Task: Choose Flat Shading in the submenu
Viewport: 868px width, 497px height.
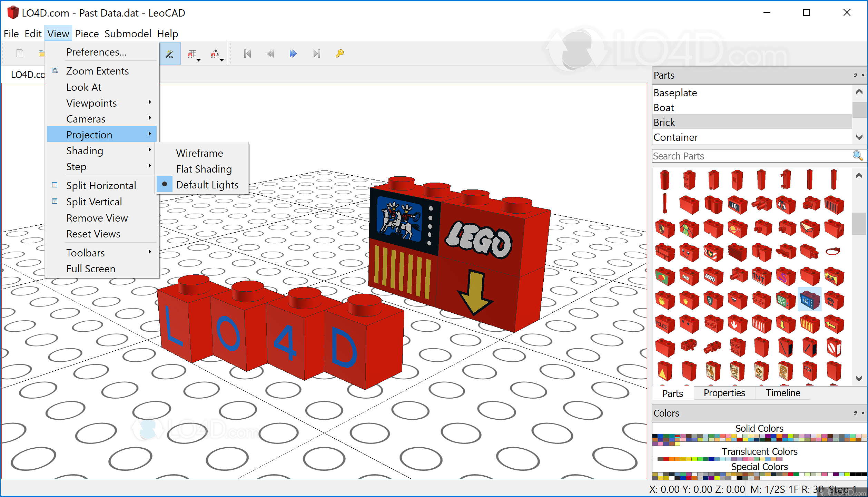Action: tap(204, 169)
